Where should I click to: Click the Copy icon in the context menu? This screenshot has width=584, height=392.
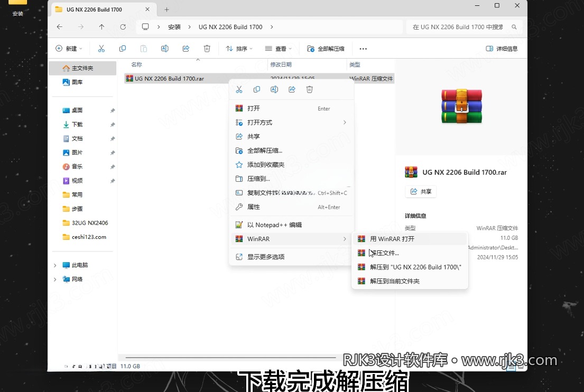pyautogui.click(x=257, y=89)
